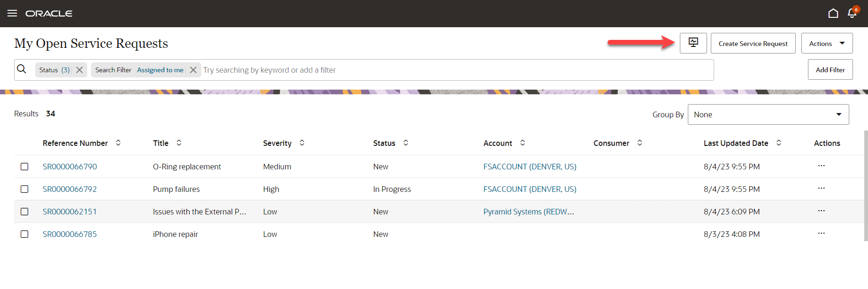Remove the Assigned to me filter
The width and height of the screenshot is (868, 289).
[x=193, y=70]
